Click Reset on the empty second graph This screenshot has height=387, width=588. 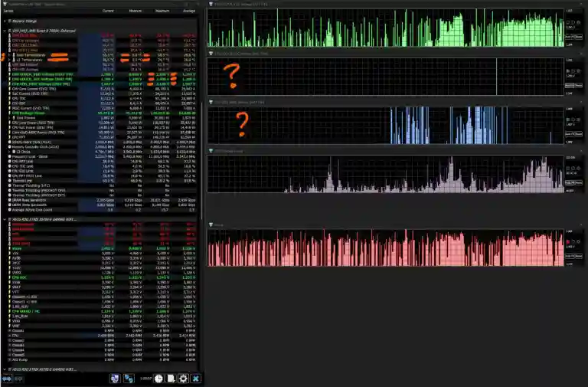tap(579, 86)
